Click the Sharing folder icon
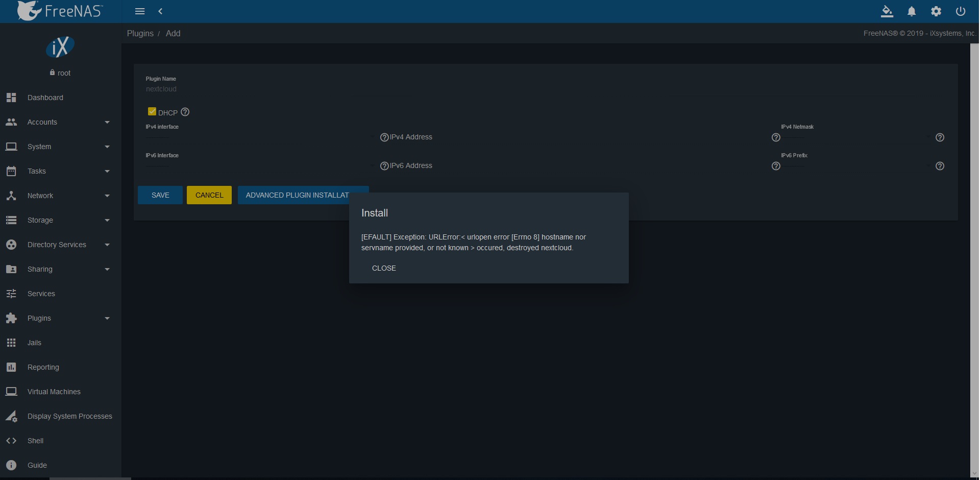980x480 pixels. click(x=11, y=269)
